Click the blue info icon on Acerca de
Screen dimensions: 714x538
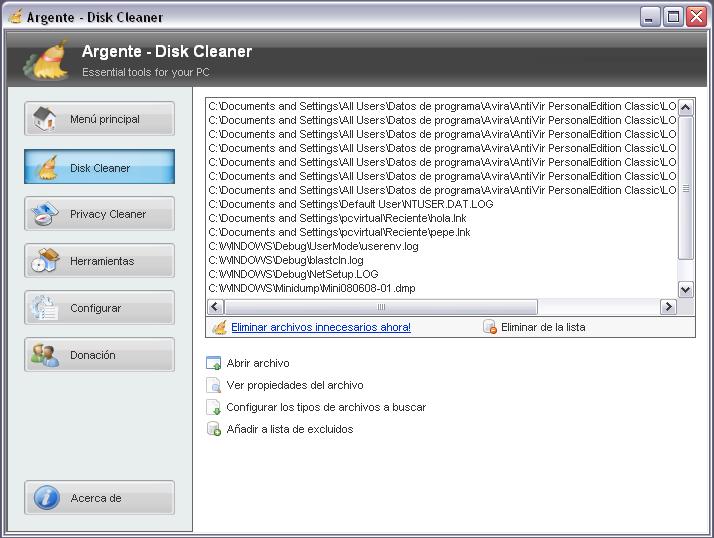pyautogui.click(x=46, y=497)
